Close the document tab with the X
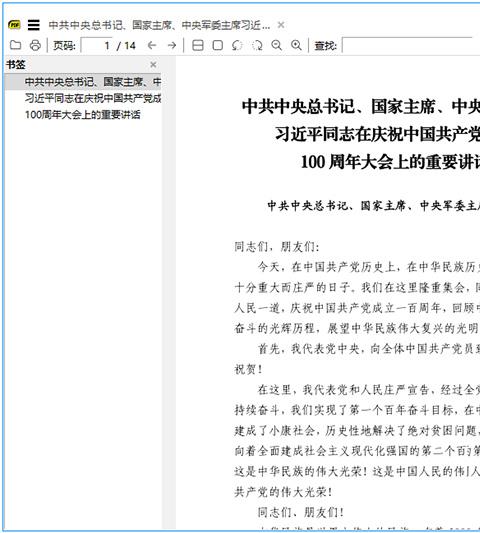This screenshot has height=533, width=480. (281, 25)
